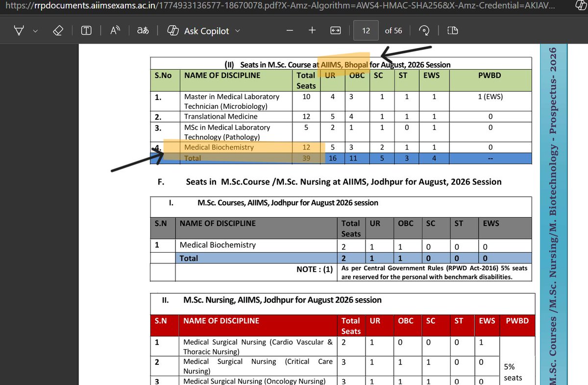Click the EWS header in the grey Jodhpur table

coord(490,223)
